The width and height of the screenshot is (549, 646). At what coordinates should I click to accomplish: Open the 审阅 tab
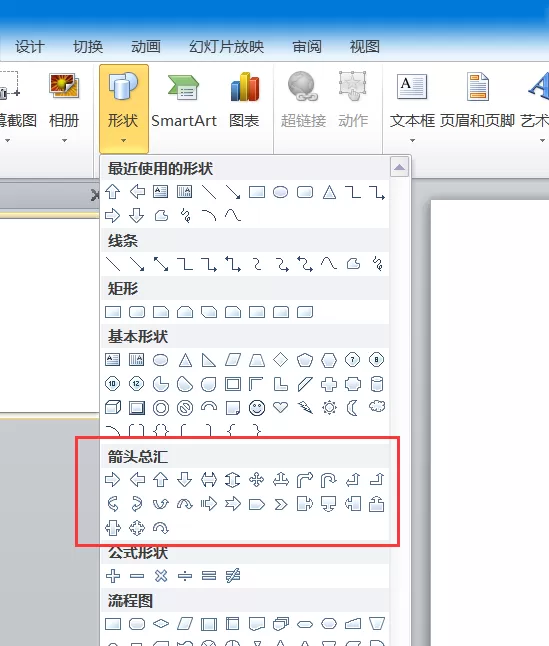coord(307,47)
